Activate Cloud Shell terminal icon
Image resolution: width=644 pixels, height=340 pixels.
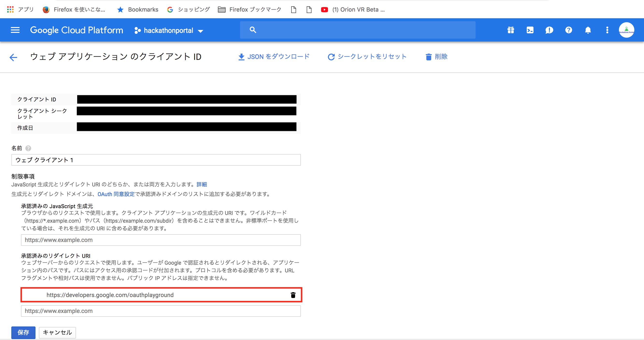530,30
